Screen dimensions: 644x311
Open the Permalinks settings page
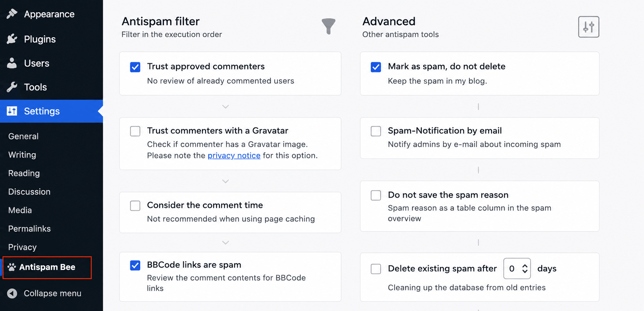(x=29, y=229)
